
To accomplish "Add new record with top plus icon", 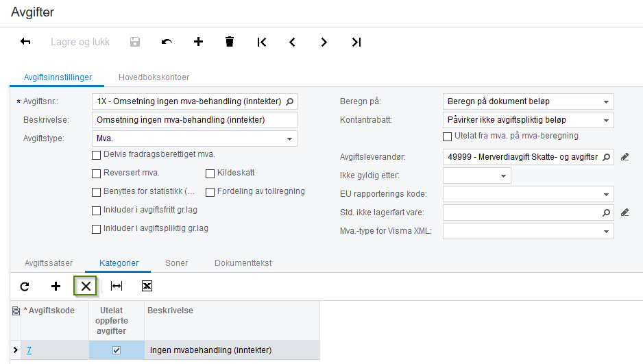I will point(199,41).
